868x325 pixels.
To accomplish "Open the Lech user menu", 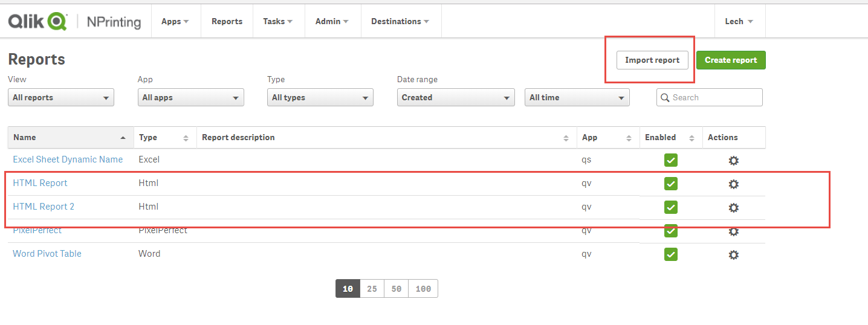I will (x=739, y=21).
